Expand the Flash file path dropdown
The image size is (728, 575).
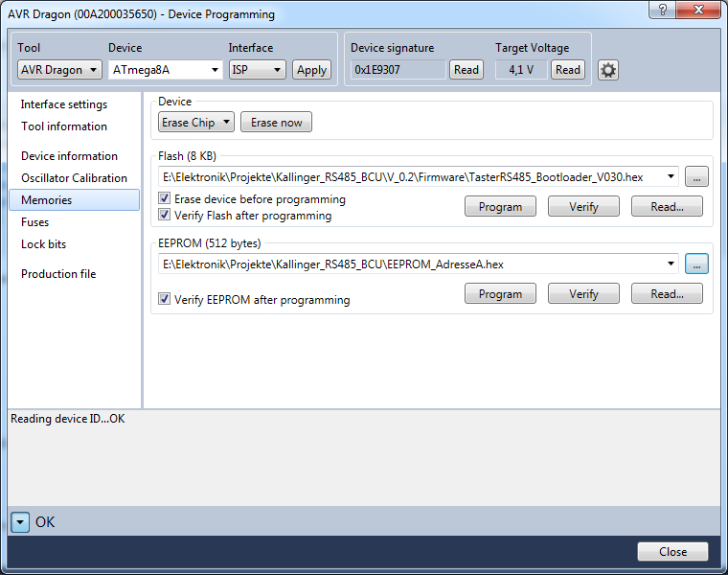click(x=671, y=176)
